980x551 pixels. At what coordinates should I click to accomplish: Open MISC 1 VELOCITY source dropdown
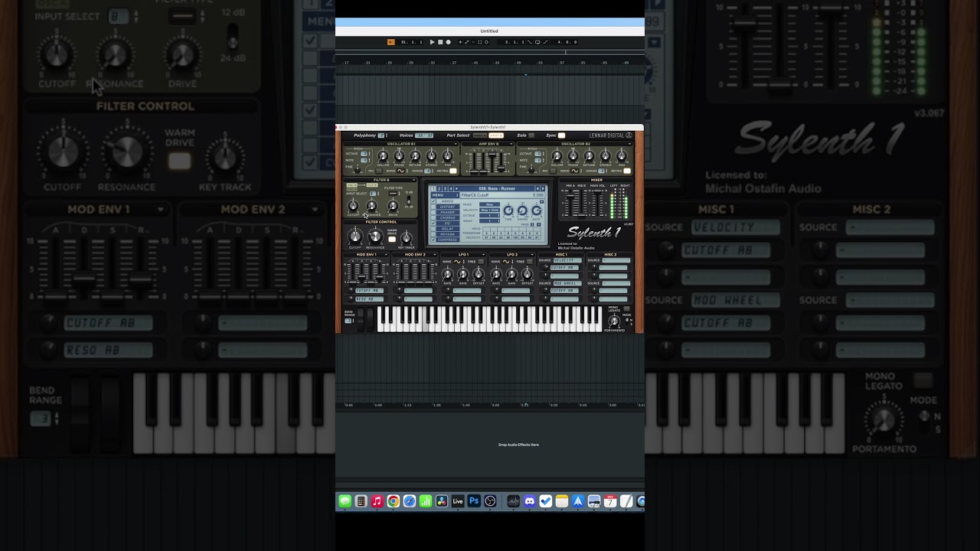pyautogui.click(x=567, y=260)
